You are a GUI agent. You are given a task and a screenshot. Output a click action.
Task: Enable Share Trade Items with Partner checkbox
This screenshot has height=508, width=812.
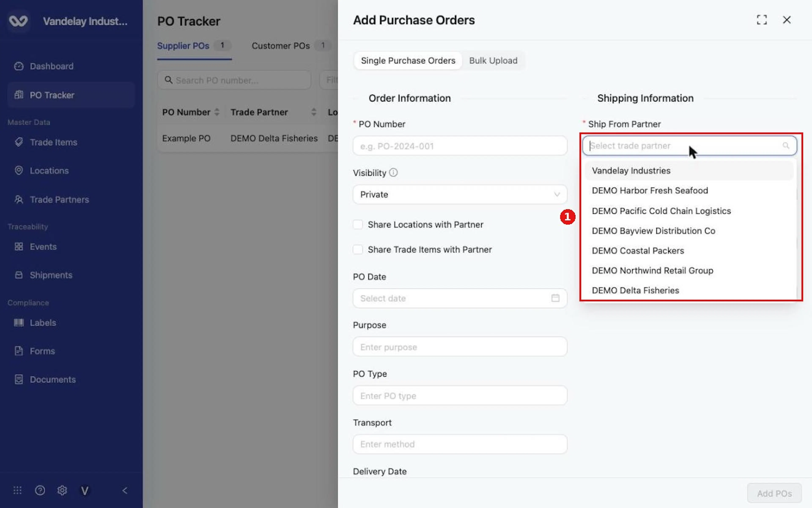click(358, 249)
